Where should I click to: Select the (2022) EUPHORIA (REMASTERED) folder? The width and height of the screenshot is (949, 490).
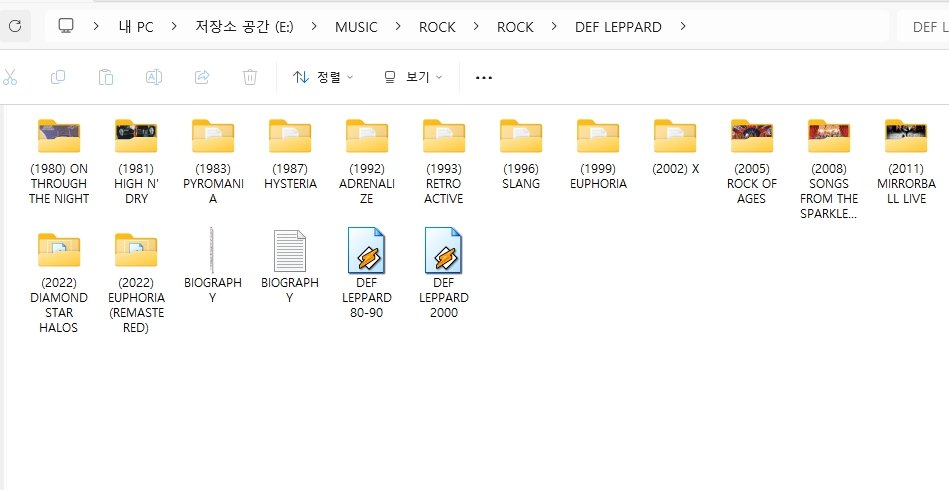tap(136, 283)
